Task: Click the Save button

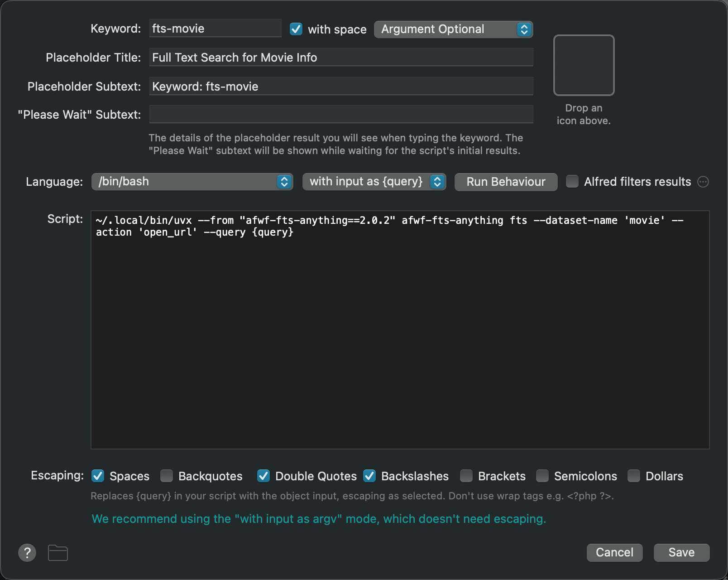Action: pos(681,552)
